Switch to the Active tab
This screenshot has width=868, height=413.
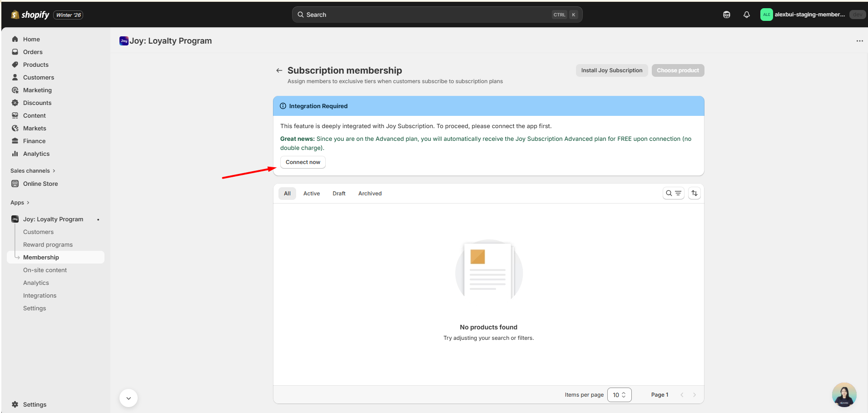pos(312,194)
